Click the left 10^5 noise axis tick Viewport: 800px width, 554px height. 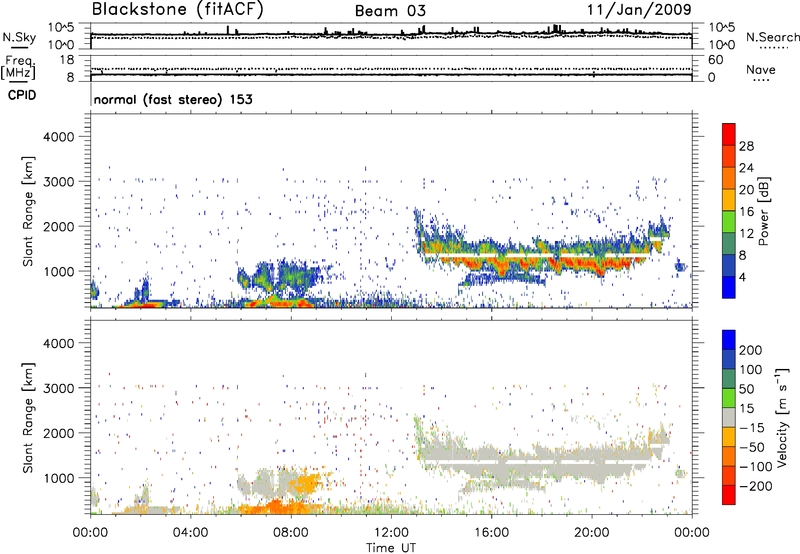[61, 28]
